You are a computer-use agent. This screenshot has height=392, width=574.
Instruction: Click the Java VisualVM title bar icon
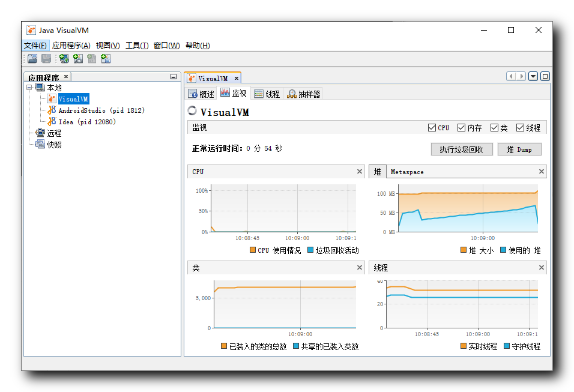(x=31, y=30)
